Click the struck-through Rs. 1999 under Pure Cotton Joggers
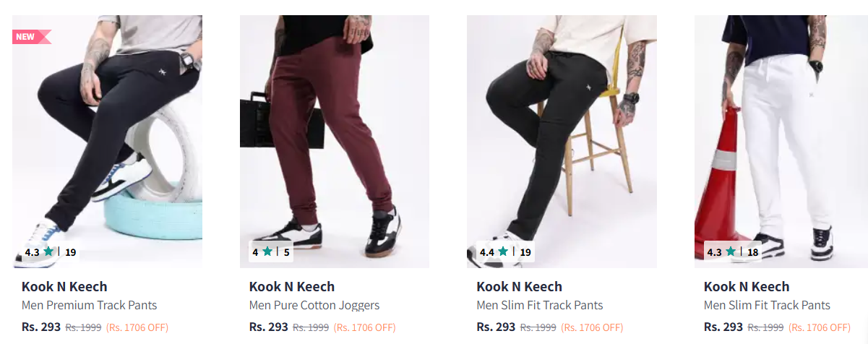The width and height of the screenshot is (868, 344). 311,327
